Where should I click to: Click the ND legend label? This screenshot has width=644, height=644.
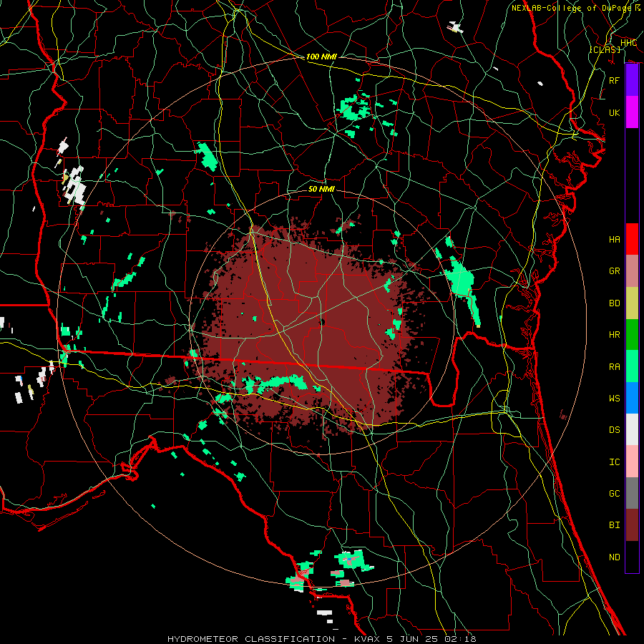(x=615, y=557)
